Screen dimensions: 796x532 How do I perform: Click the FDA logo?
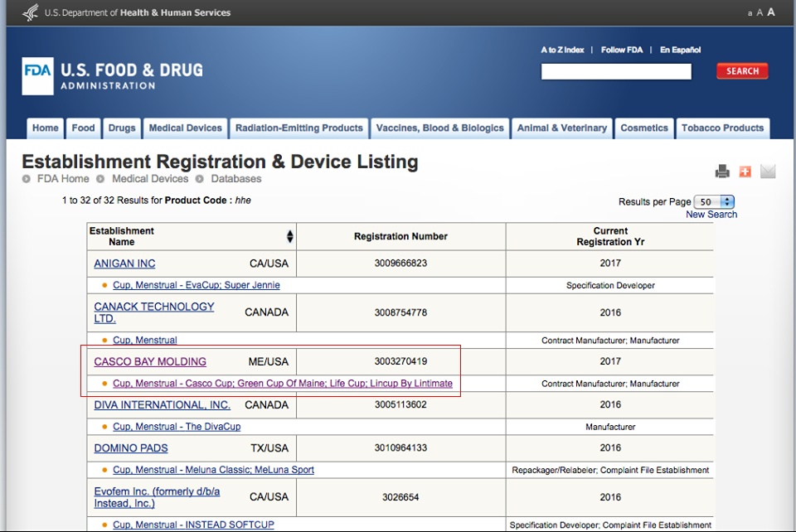click(37, 76)
